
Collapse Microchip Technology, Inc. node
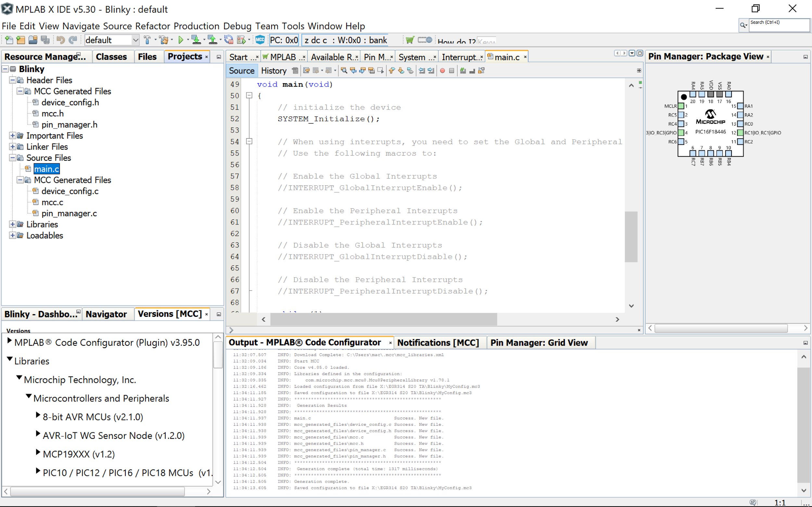[19, 378]
